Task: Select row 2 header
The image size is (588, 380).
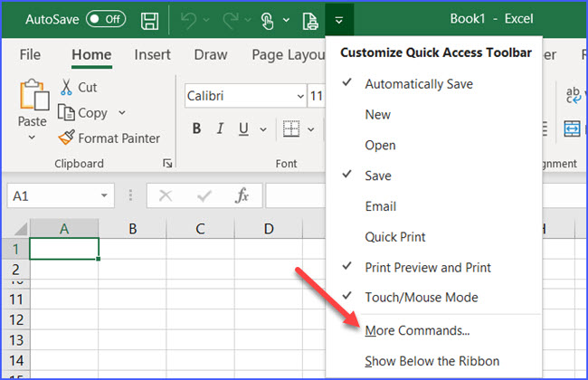Action: coord(15,270)
